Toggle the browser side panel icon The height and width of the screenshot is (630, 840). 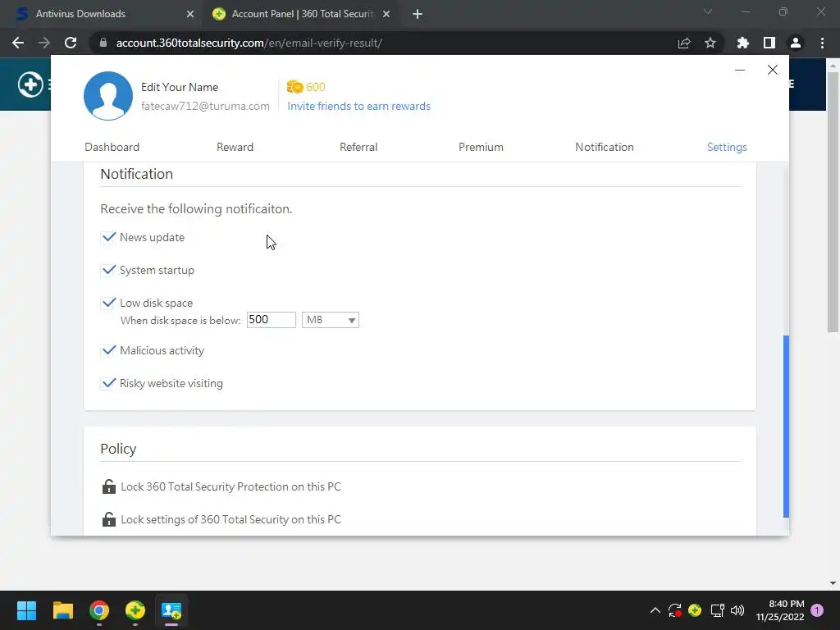coord(769,43)
